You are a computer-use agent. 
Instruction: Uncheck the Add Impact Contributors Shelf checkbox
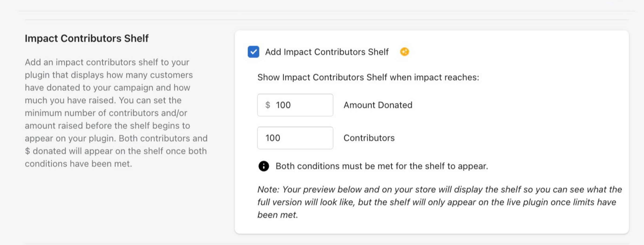pos(253,52)
